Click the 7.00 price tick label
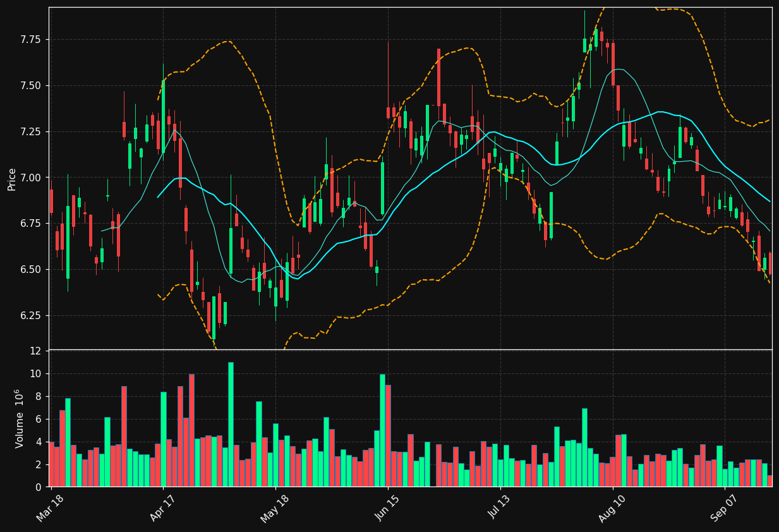 pyautogui.click(x=30, y=178)
